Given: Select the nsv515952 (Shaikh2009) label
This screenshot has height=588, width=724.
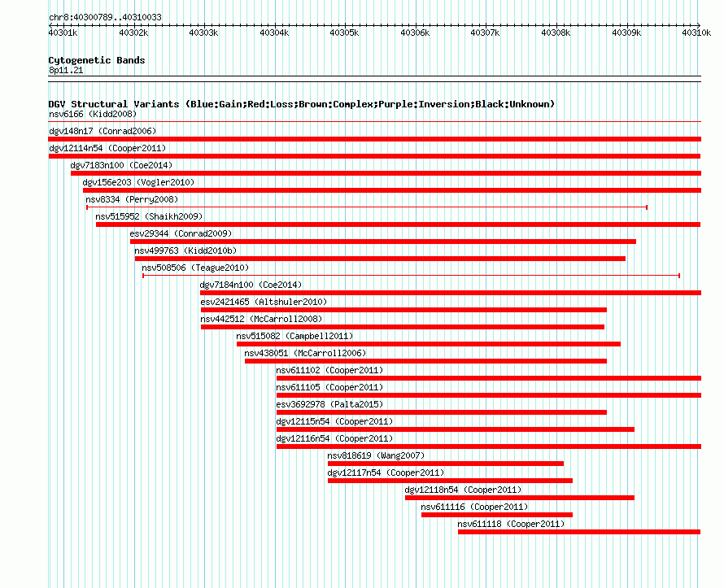Looking at the screenshot, I should coord(149,216).
